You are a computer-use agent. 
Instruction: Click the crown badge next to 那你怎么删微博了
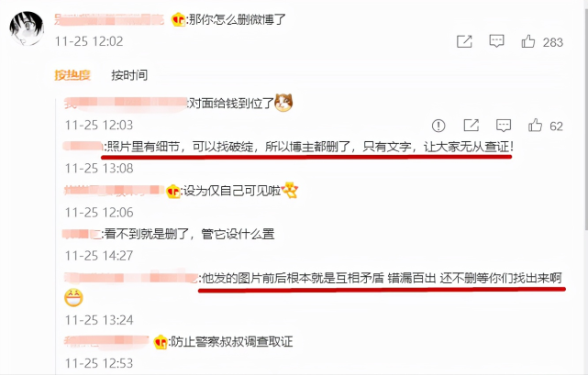pyautogui.click(x=179, y=19)
